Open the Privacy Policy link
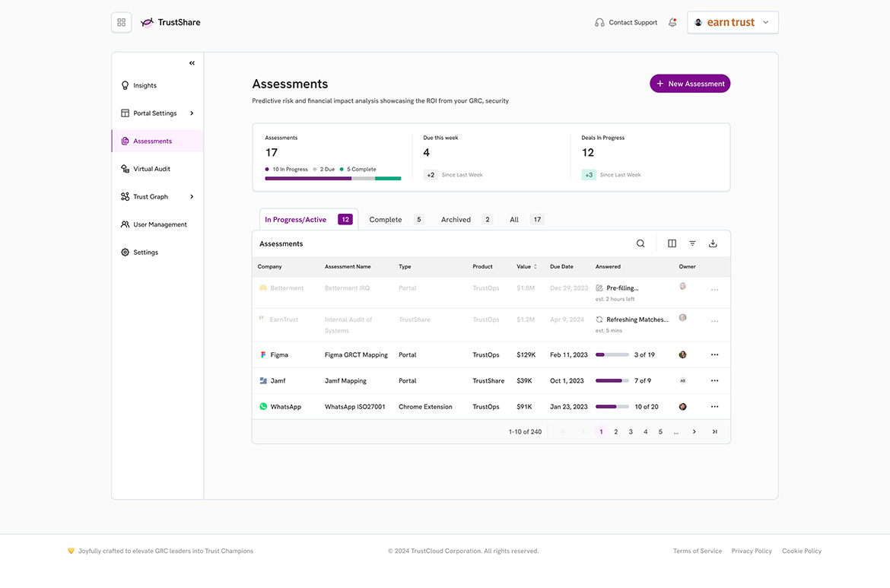 752,551
